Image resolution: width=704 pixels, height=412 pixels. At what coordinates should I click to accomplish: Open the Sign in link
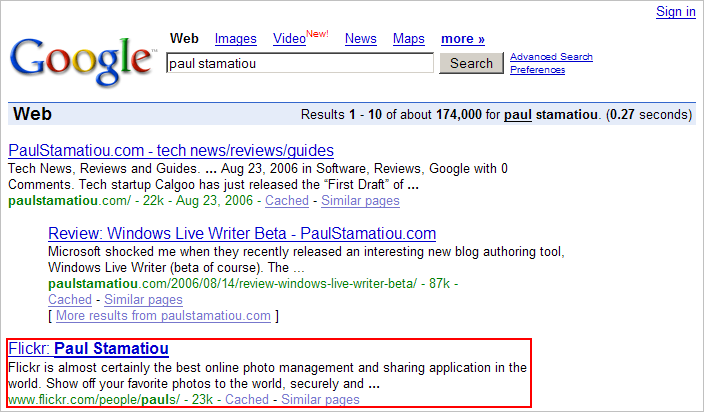click(675, 12)
